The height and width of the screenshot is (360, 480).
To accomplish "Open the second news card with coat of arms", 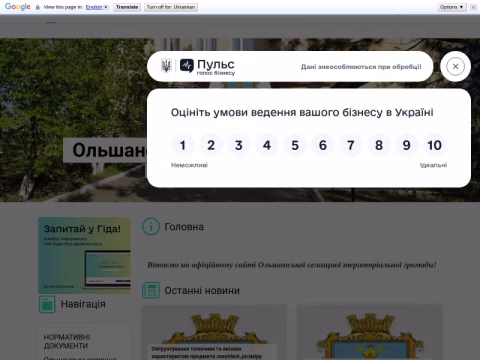I will pyautogui.click(x=370, y=332).
